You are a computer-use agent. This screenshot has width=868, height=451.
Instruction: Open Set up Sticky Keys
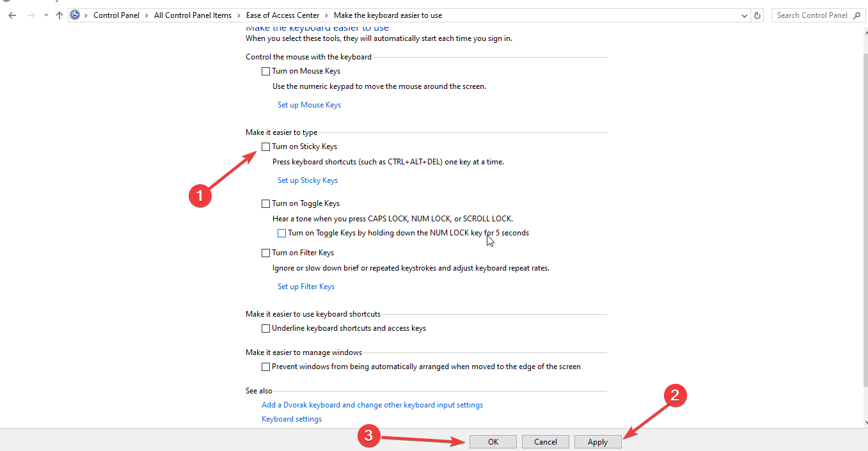[308, 180]
